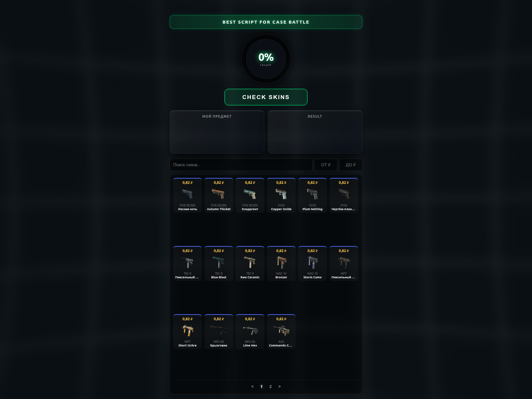
Task: Click the next page arrow
Action: [280, 387]
